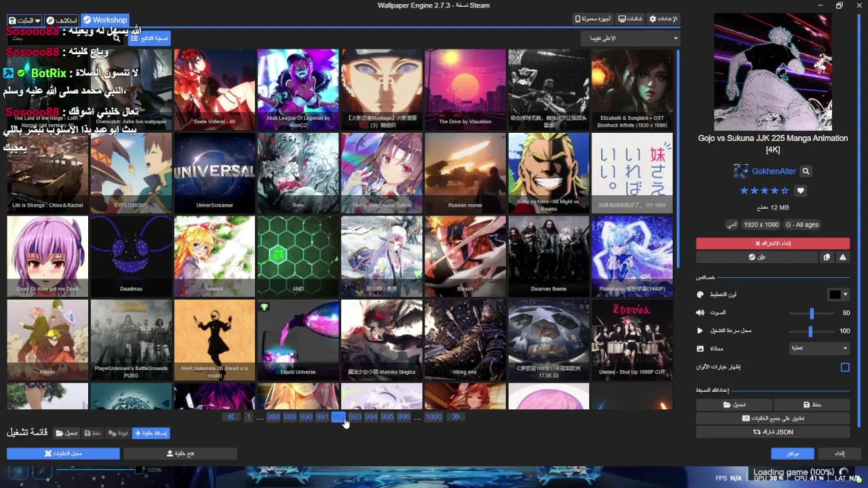The width and height of the screenshot is (868, 488).
Task: Click the open wallpaper upload button
Action: (180, 453)
